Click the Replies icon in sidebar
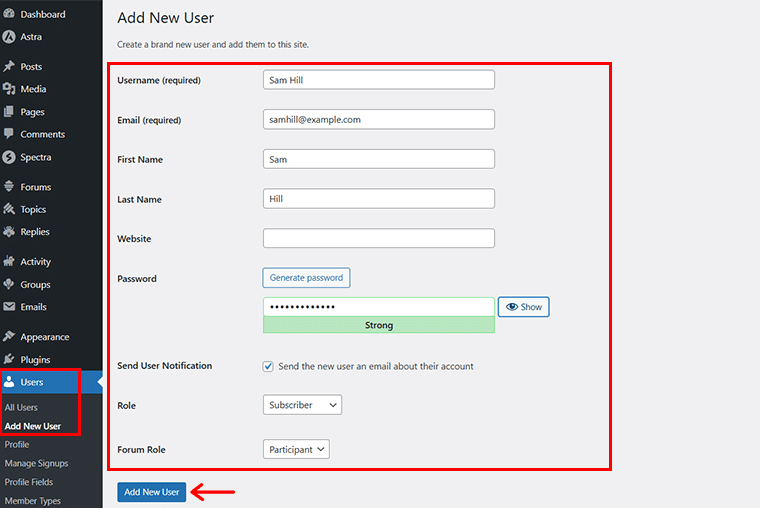Viewport: 760px width, 508px height. point(9,232)
